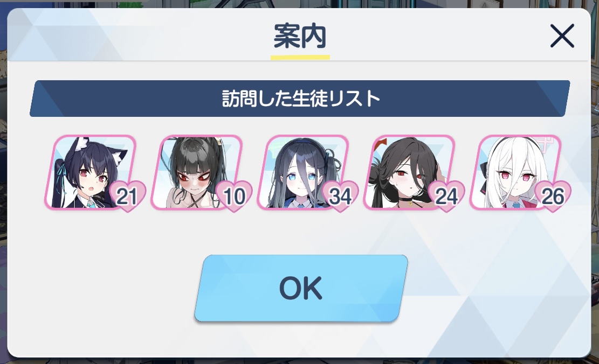The height and width of the screenshot is (364, 599).
Task: Confirm with the blue OK button
Action: (301, 288)
